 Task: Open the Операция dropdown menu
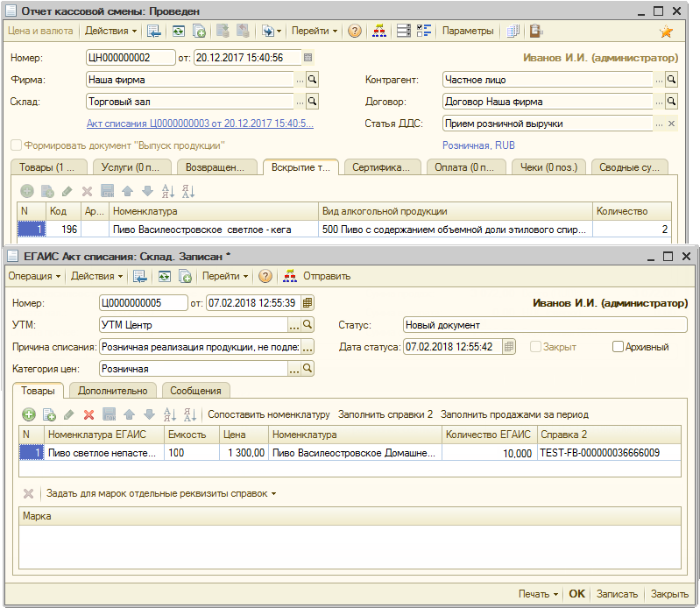click(x=34, y=276)
